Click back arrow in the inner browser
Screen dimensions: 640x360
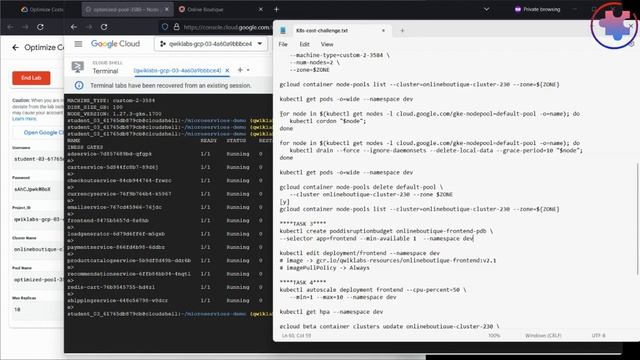(73, 27)
